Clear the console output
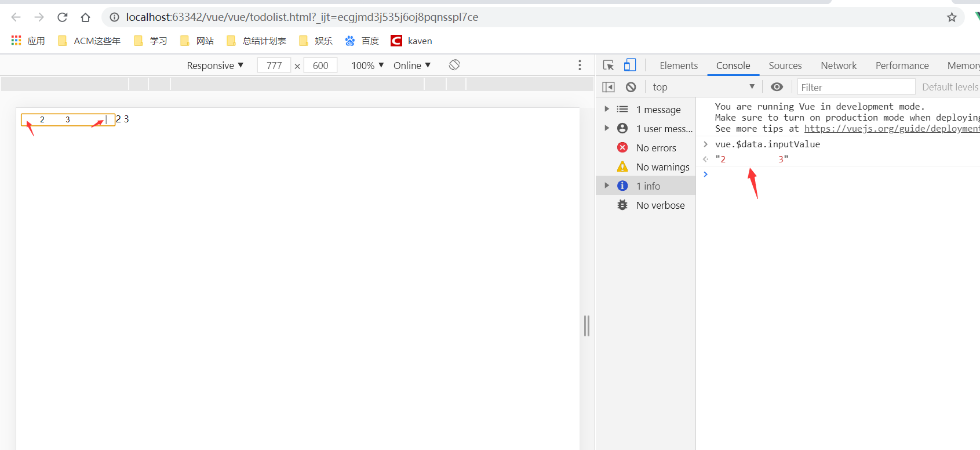The image size is (980, 450). 631,87
